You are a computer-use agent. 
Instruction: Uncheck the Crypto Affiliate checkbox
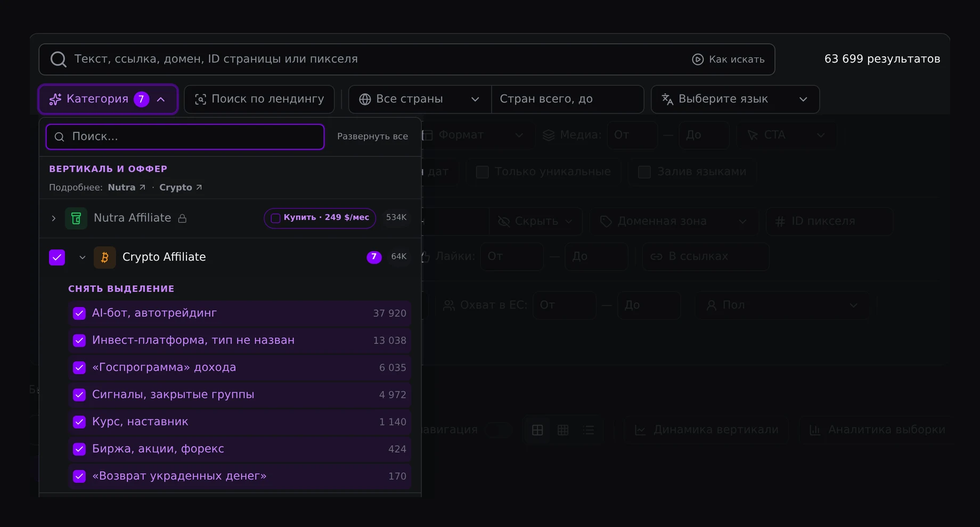click(57, 257)
